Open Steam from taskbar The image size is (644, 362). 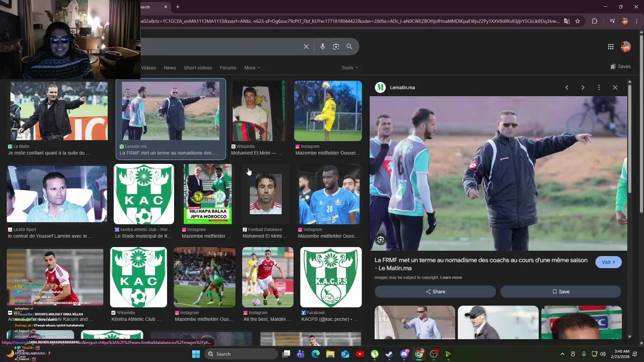point(389,354)
